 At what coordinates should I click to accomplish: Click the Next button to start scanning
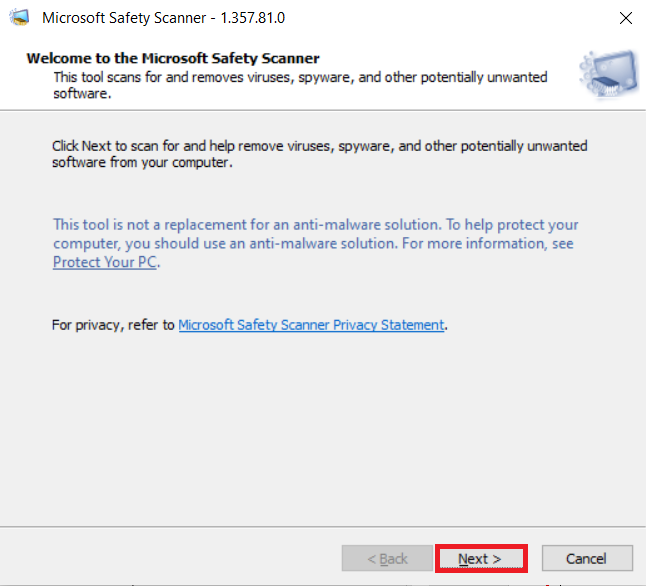[x=481, y=558]
